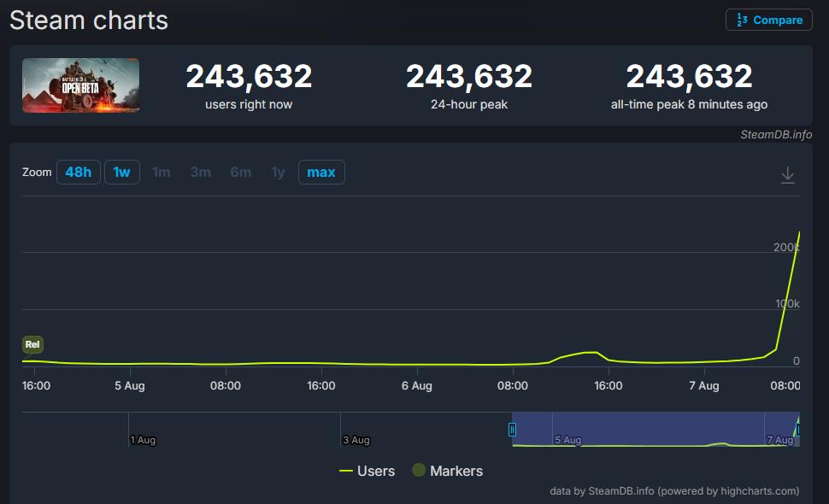Set chart zoom to 48h
This screenshot has height=504, width=829.
78,173
